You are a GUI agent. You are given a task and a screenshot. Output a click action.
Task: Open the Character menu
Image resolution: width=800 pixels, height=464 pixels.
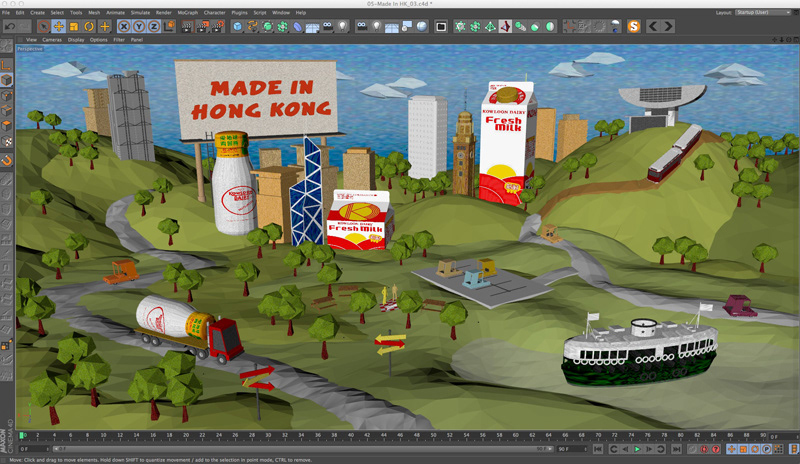[x=215, y=12]
